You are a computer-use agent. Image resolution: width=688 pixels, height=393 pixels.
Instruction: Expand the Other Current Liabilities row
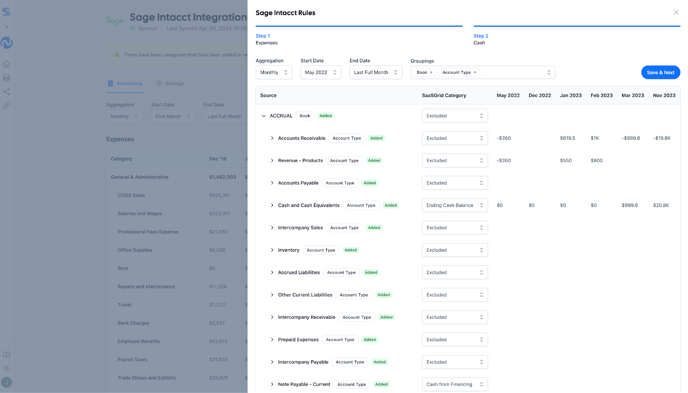[272, 295]
